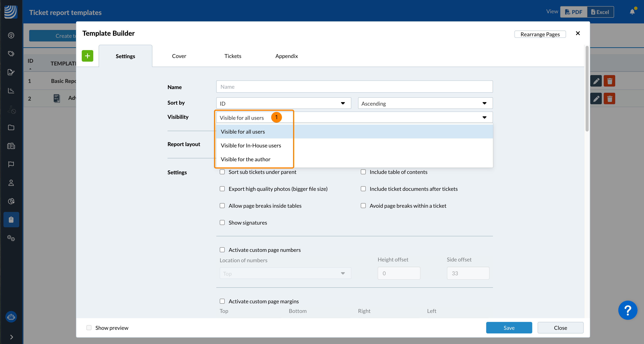The image size is (644, 344).
Task: Click the folder icon in left sidebar
Action: (x=11, y=127)
